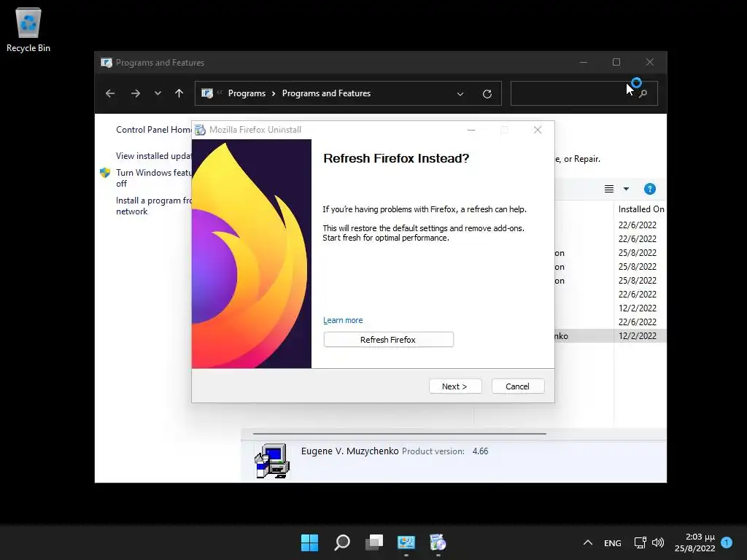Open Install a program from the network
Viewport: 747px width, 560px height.
pos(153,206)
